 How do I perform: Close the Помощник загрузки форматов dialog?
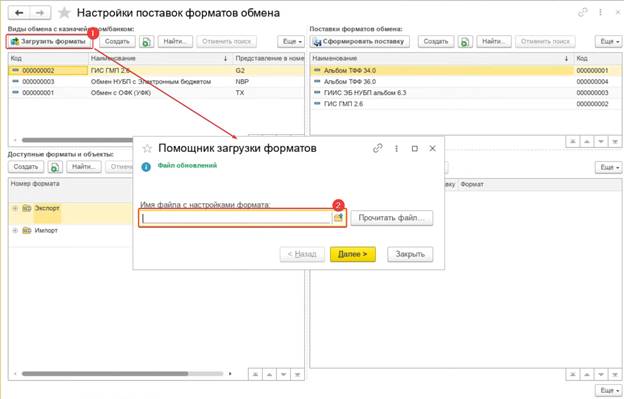(x=433, y=148)
